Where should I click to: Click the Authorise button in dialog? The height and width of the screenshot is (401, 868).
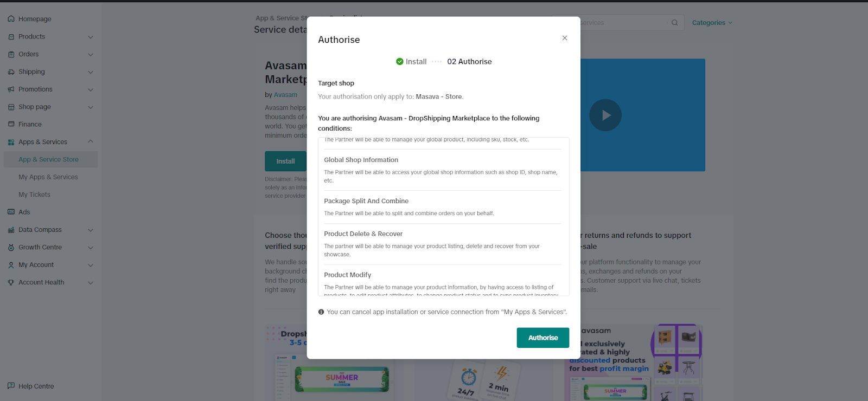point(543,338)
